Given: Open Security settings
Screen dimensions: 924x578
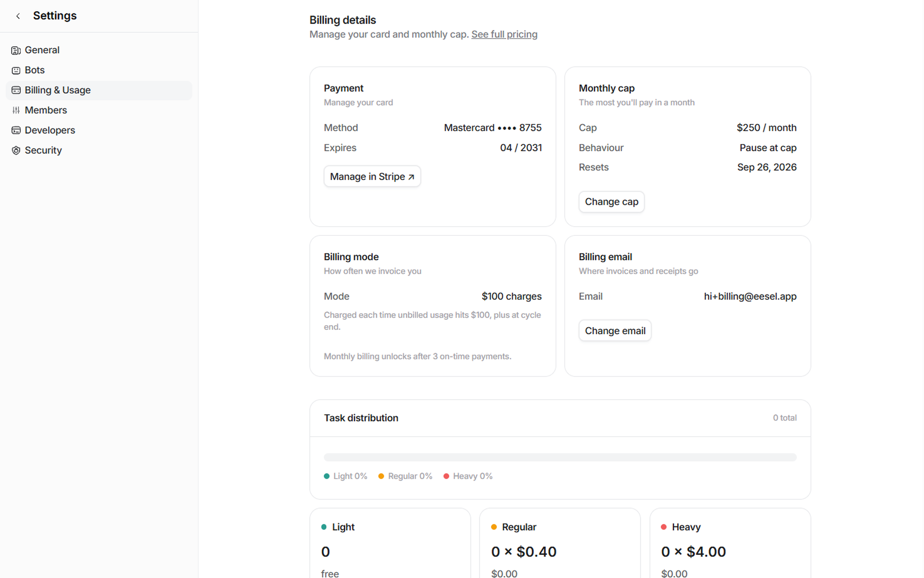Looking at the screenshot, I should coord(99,150).
